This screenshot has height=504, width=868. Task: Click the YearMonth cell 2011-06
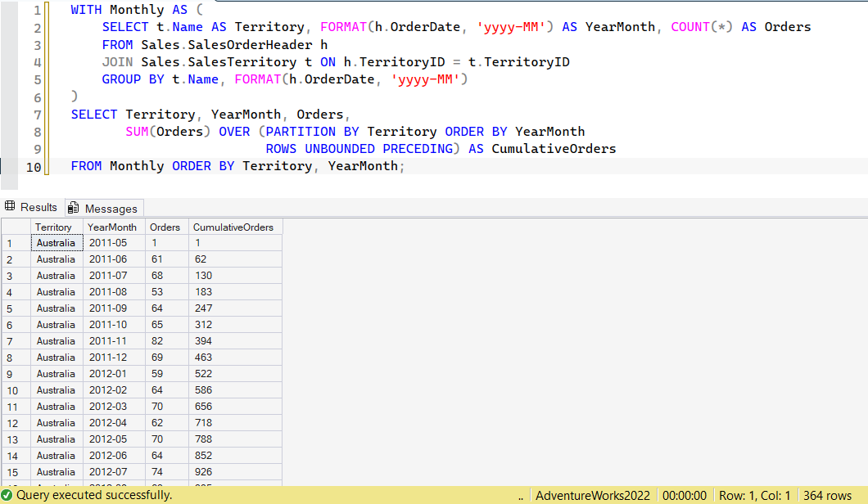[114, 259]
